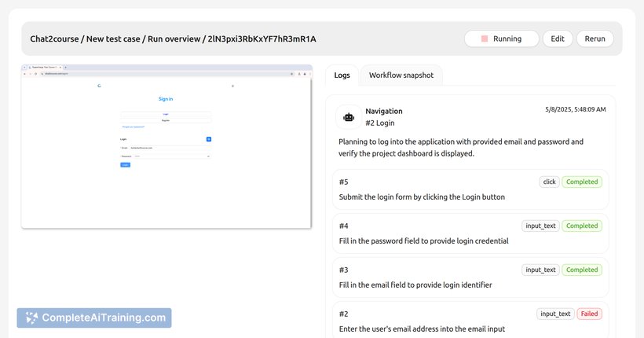
Task: Open step #2 Enter the user's email address
Action: (470, 320)
